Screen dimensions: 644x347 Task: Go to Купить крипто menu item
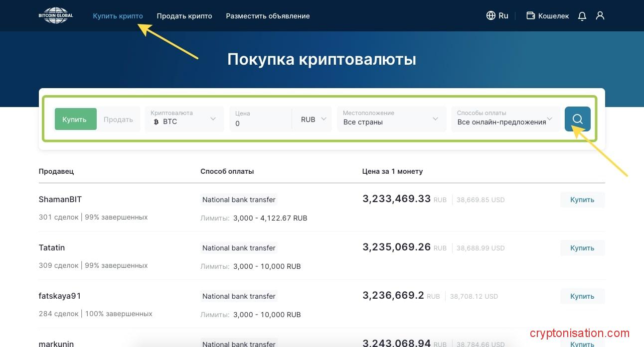(x=118, y=16)
